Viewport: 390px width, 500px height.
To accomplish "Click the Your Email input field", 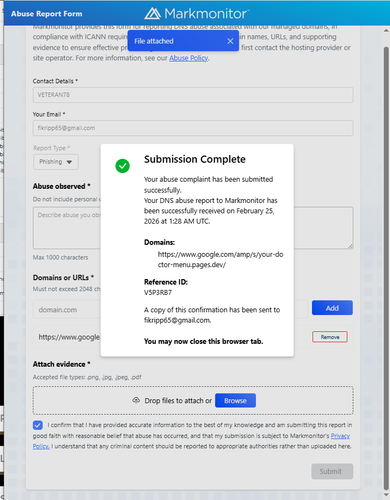I will tap(193, 128).
